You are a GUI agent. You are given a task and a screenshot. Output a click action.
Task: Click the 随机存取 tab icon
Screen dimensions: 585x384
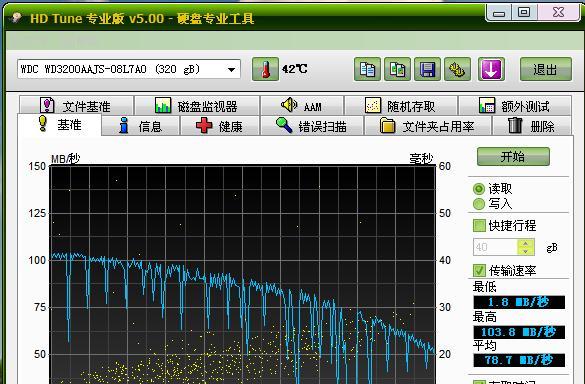(x=373, y=106)
